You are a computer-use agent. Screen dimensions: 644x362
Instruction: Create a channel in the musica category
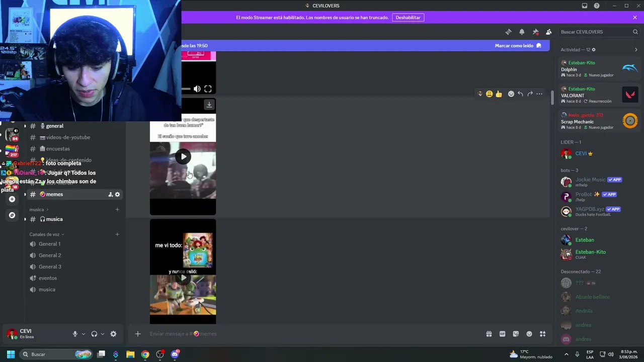117,210
